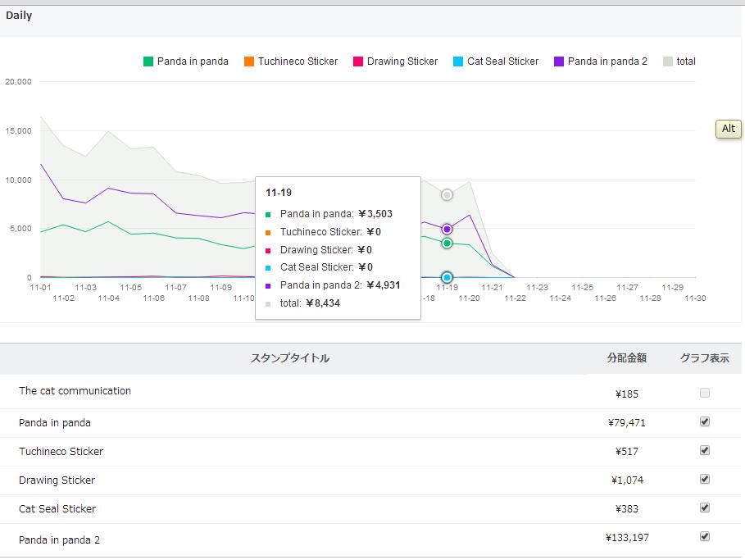Click the blue Cat Seal Sticker legend swatch

(x=458, y=61)
